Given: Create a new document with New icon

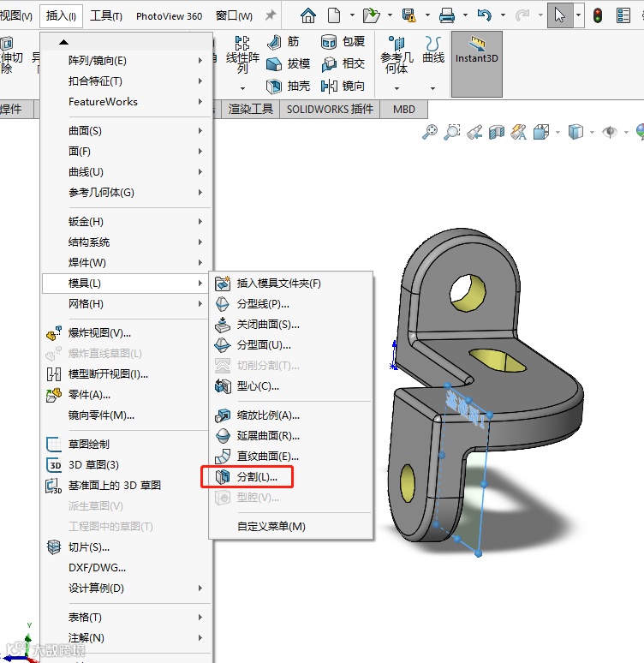Looking at the screenshot, I should coord(334,15).
